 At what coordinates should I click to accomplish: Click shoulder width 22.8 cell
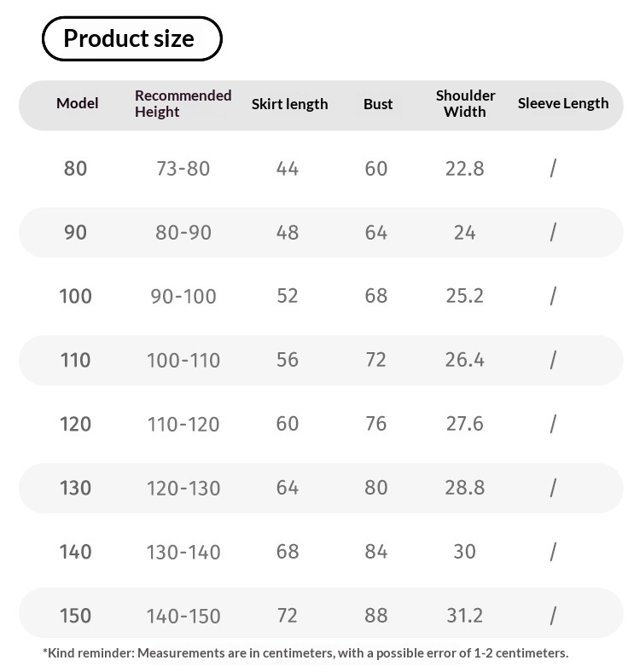click(464, 169)
